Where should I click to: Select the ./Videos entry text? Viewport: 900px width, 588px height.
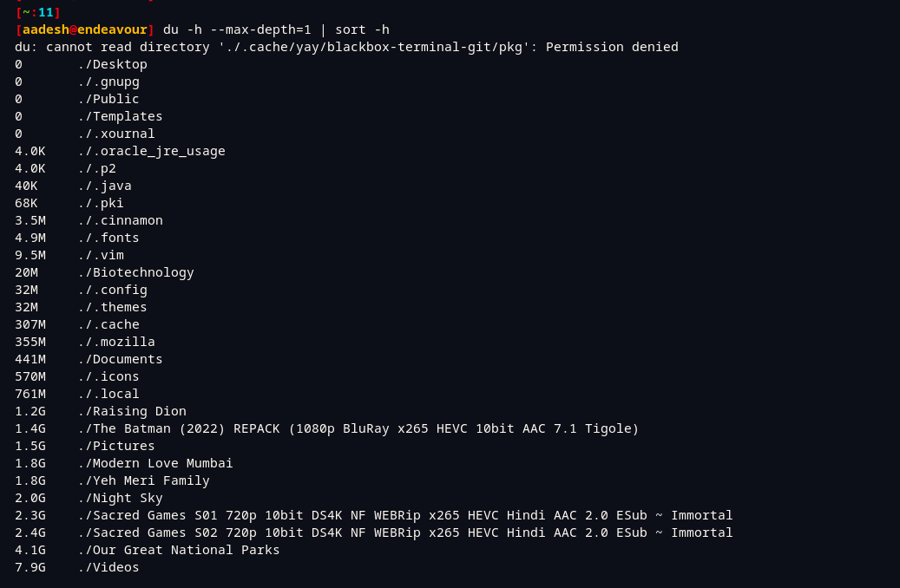coord(108,567)
